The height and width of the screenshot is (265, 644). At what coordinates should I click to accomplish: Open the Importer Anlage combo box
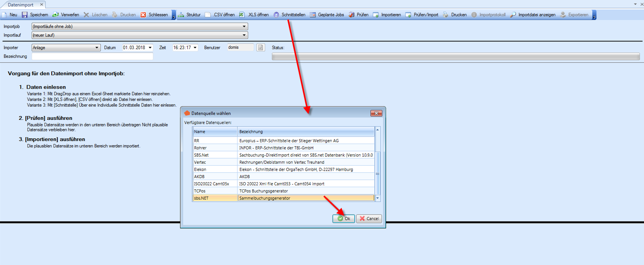click(x=97, y=48)
